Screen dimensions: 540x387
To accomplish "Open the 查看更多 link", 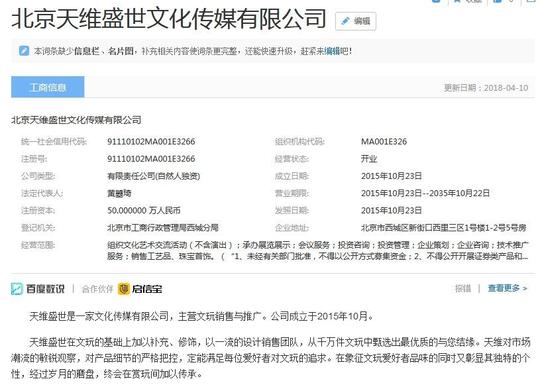I will point(507,288).
